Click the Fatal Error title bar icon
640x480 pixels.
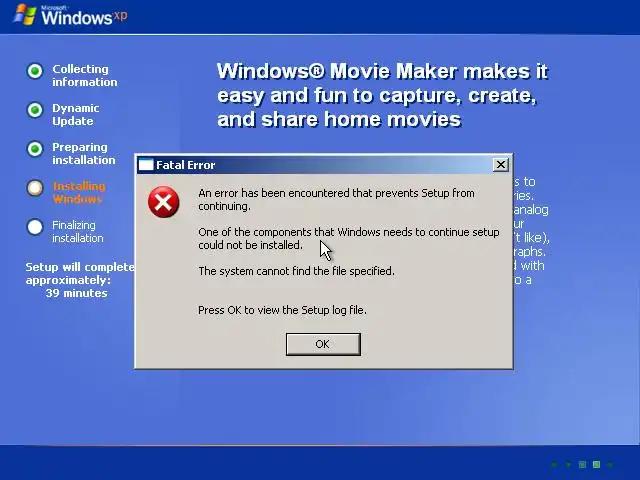tap(146, 165)
